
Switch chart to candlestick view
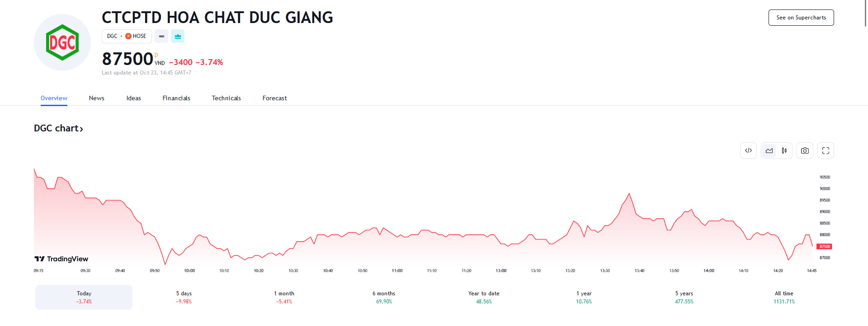784,150
